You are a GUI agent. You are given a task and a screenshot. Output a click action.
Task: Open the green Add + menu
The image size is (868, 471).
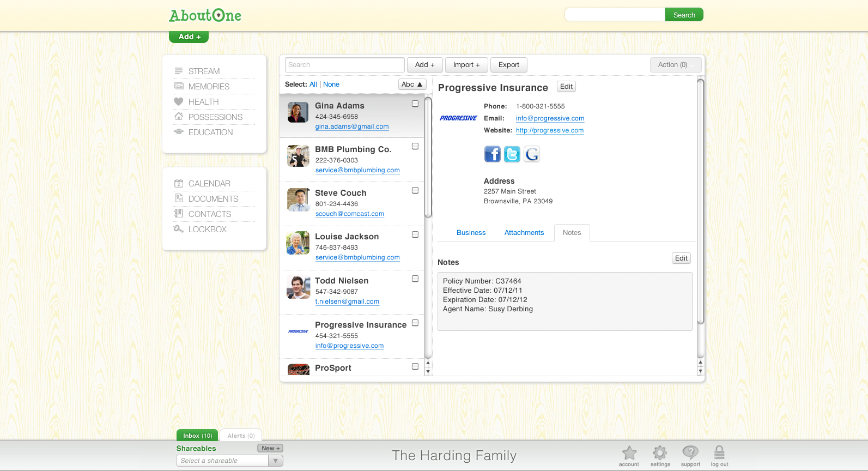click(x=189, y=37)
